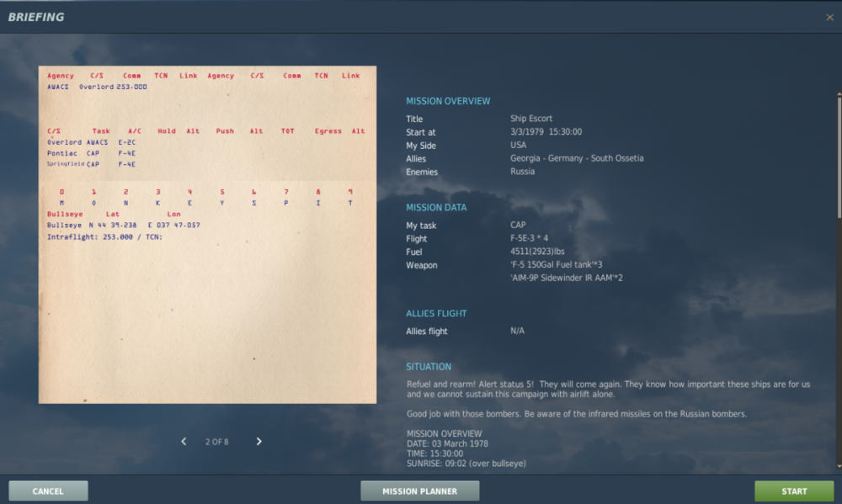Image resolution: width=842 pixels, height=504 pixels.
Task: Click 'Pontiac CAP F-4E' row on card
Action: (x=91, y=153)
